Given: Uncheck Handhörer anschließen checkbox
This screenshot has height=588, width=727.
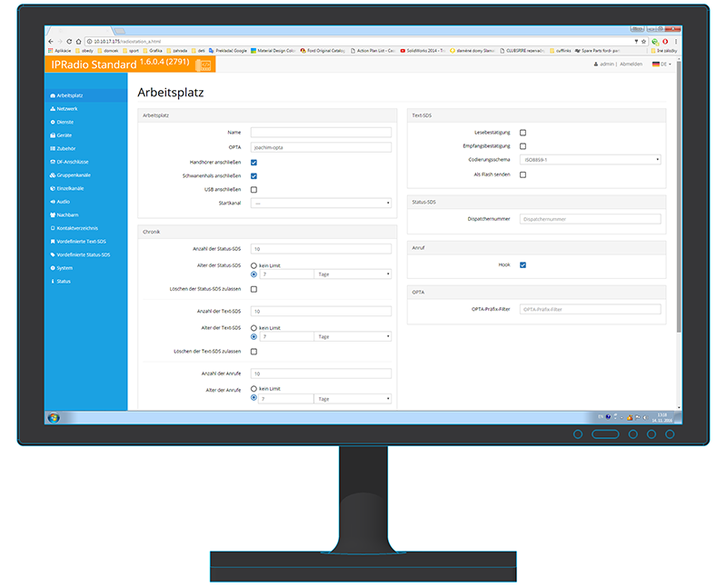Looking at the screenshot, I should (254, 162).
